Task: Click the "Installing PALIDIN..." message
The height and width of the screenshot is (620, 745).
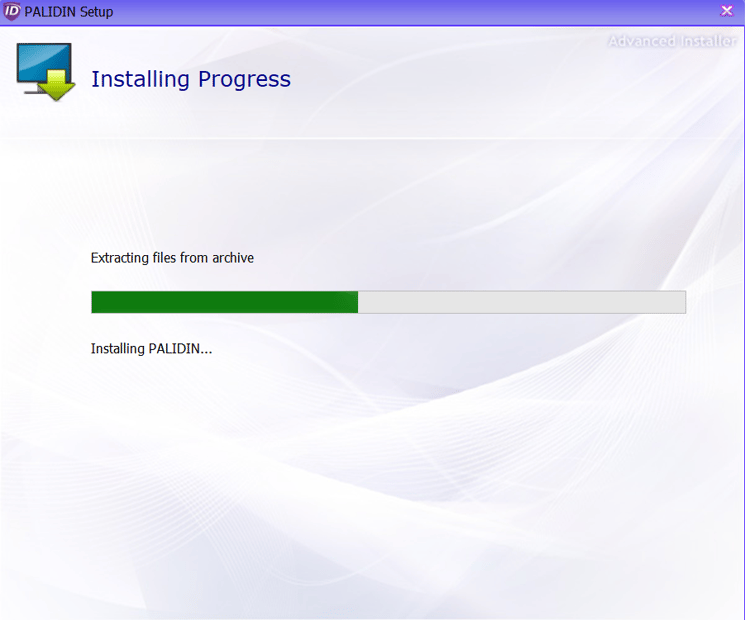Action: (x=151, y=349)
